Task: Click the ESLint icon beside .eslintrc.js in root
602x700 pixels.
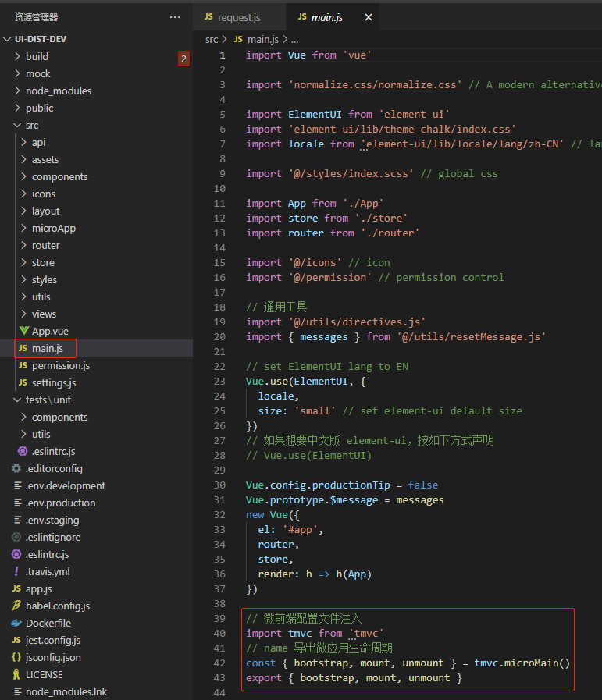Action: pos(16,554)
